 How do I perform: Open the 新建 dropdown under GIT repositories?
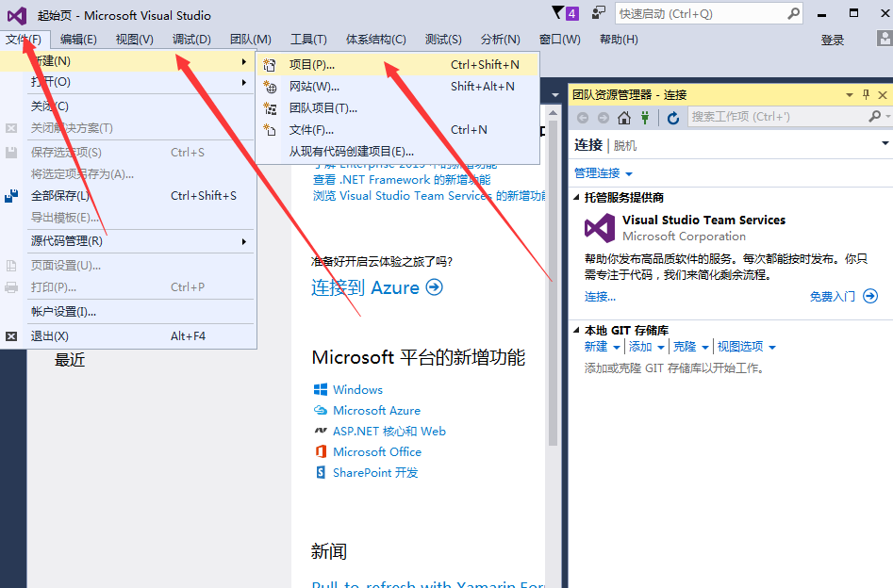pos(616,347)
